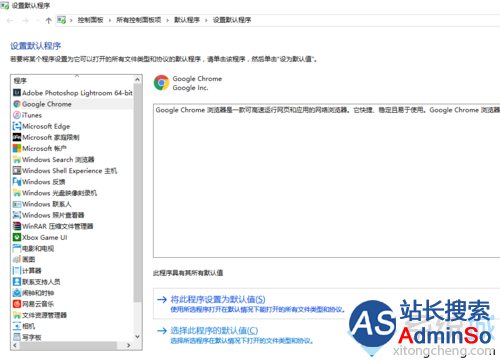Click the "此程序具有其所有默认值" status text
Screen dimensions: 500x361
click(188, 273)
